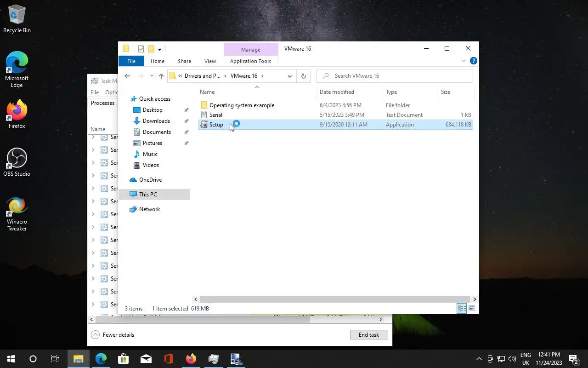Select the Processes tab in Task Manager
Image resolution: width=588 pixels, height=368 pixels.
(102, 103)
